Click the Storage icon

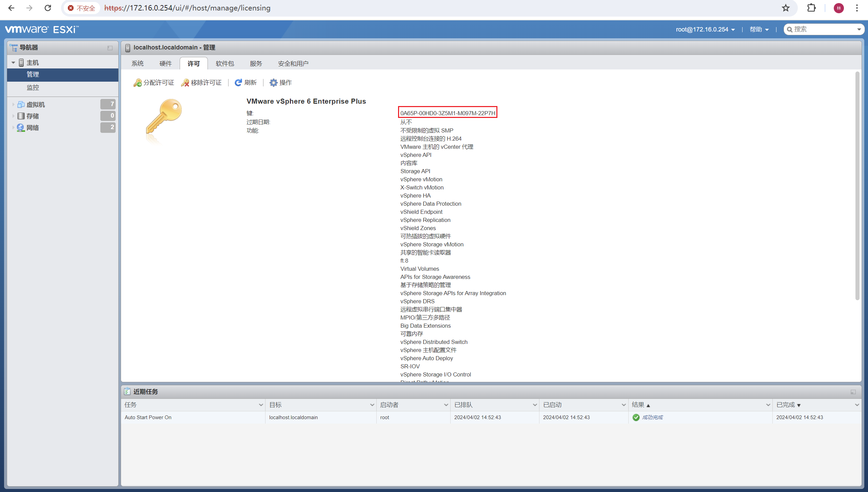click(21, 116)
